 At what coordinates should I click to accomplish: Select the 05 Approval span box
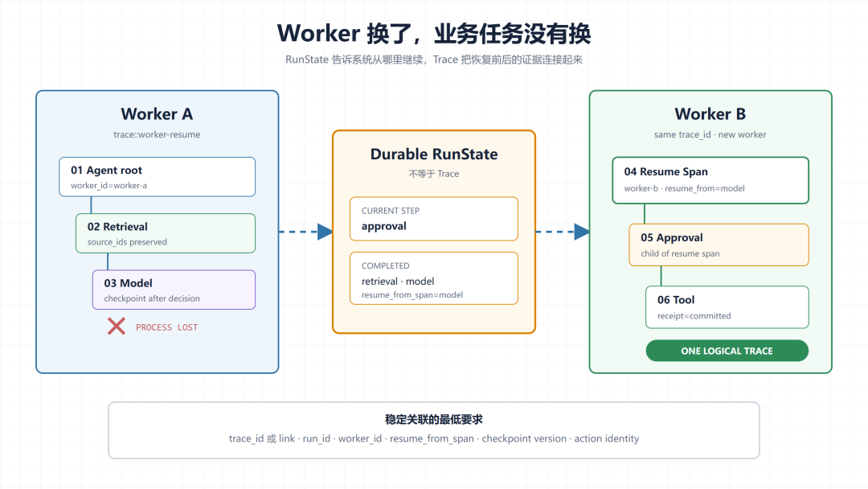(719, 244)
